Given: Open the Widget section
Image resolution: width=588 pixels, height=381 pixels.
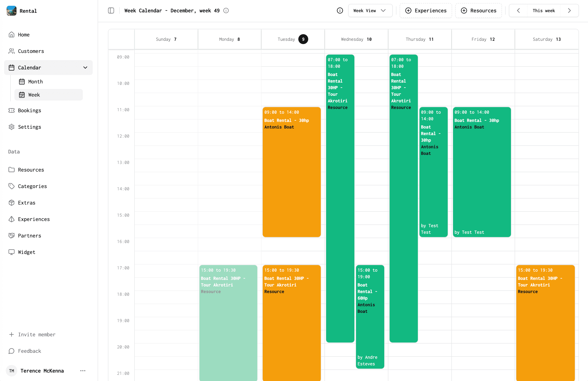Looking at the screenshot, I should point(26,252).
